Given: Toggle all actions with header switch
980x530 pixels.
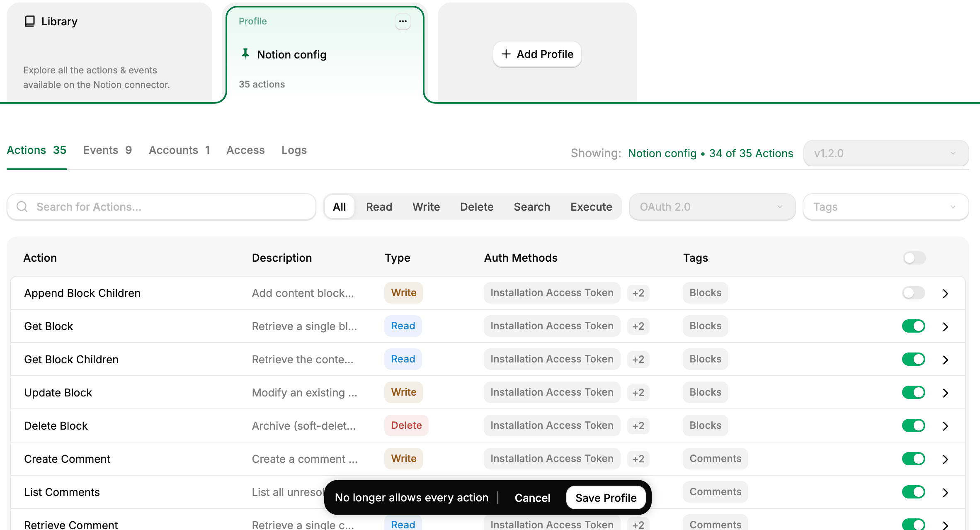Looking at the screenshot, I should pyautogui.click(x=915, y=258).
